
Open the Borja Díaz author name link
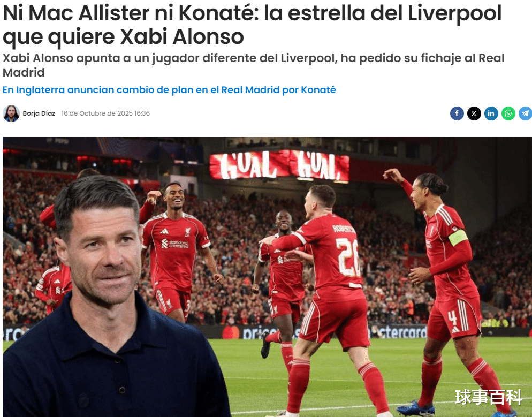[39, 113]
